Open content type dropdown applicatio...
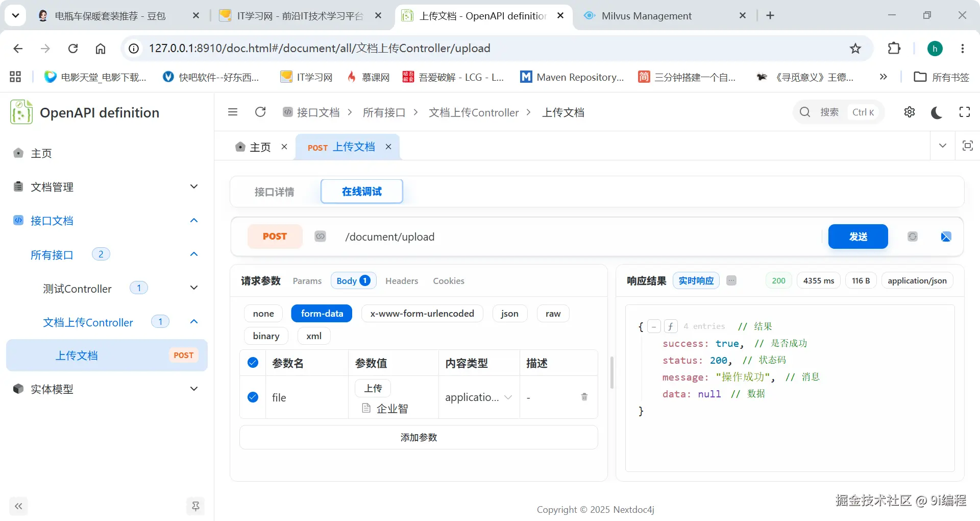The image size is (980, 521). pyautogui.click(x=478, y=397)
